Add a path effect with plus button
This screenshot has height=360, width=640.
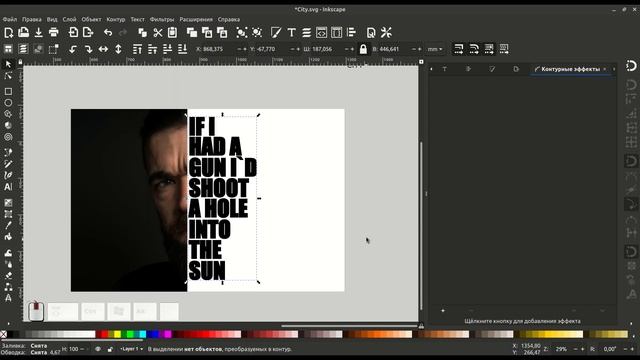(x=443, y=311)
